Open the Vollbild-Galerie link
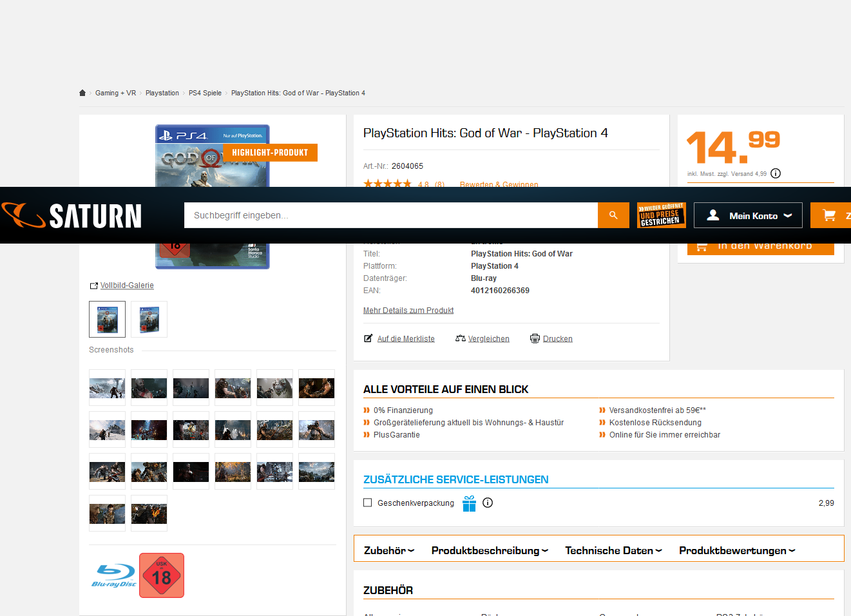The height and width of the screenshot is (616, 851). (x=127, y=285)
